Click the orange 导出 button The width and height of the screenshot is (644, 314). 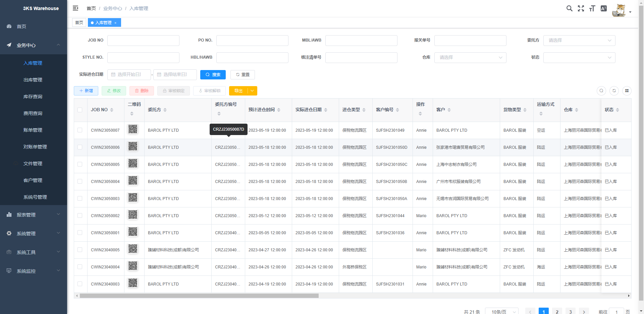(x=238, y=91)
